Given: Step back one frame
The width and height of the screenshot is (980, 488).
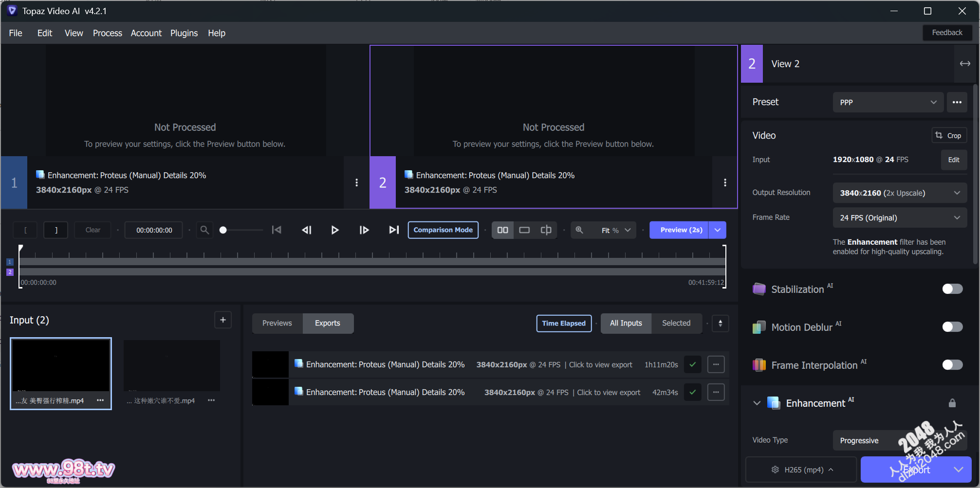Looking at the screenshot, I should [x=306, y=230].
